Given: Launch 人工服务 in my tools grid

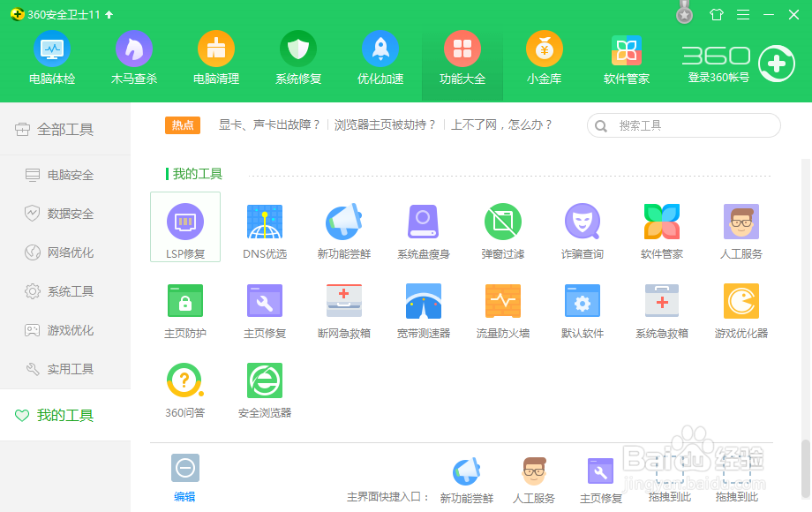Looking at the screenshot, I should [x=741, y=231].
